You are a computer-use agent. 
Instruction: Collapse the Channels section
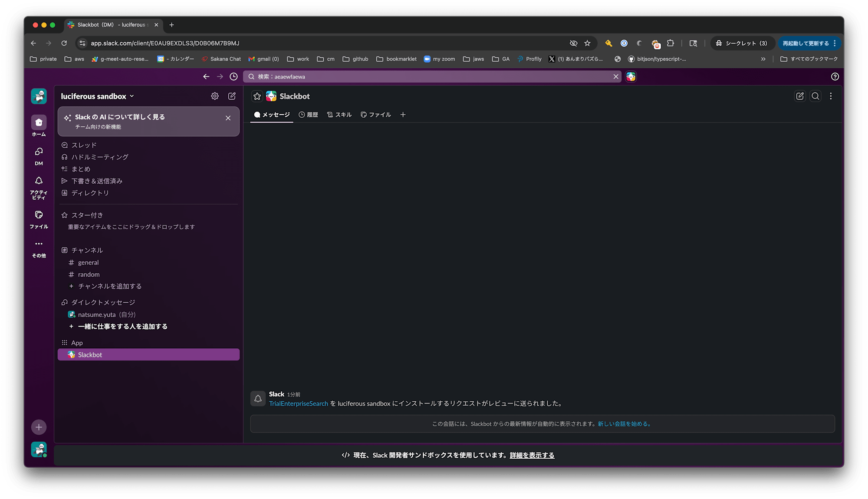(87, 250)
